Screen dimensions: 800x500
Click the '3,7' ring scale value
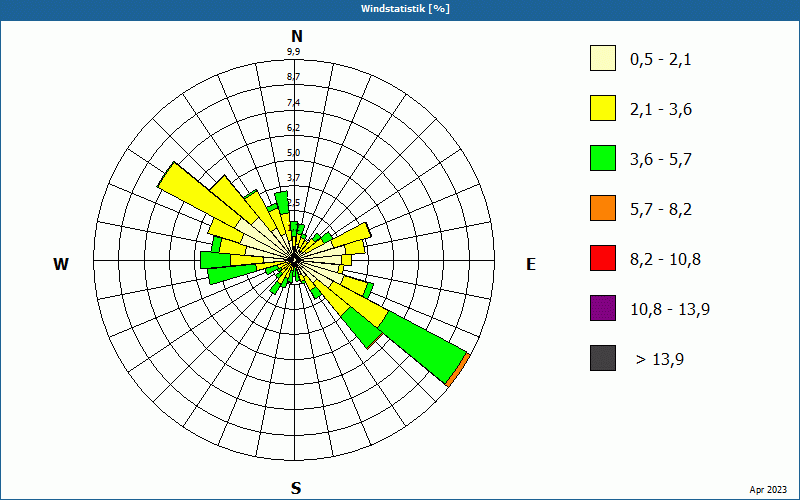(x=293, y=178)
